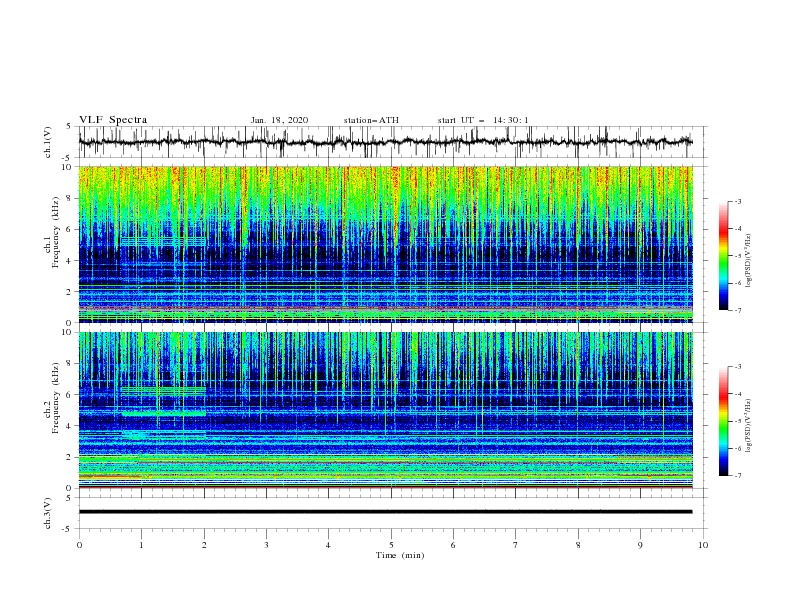Viewport: 792px width, 612px height.
Task: Select the ch.2 "Frequency (kHz)" axis label
Action: coord(57,398)
